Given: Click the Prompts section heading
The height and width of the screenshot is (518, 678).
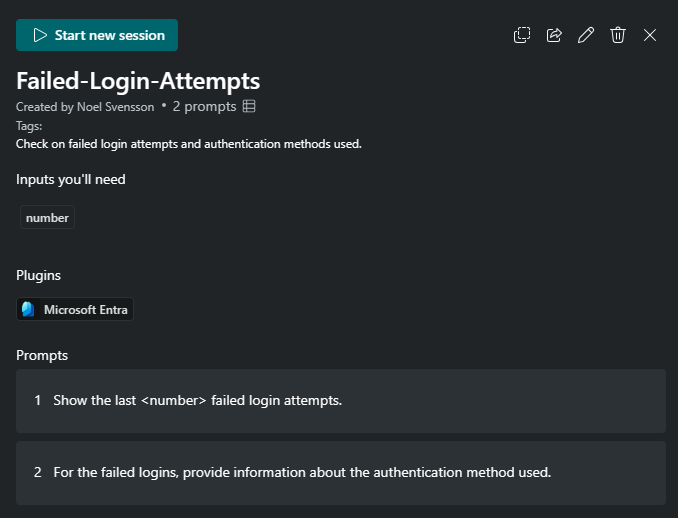Looking at the screenshot, I should pos(42,355).
